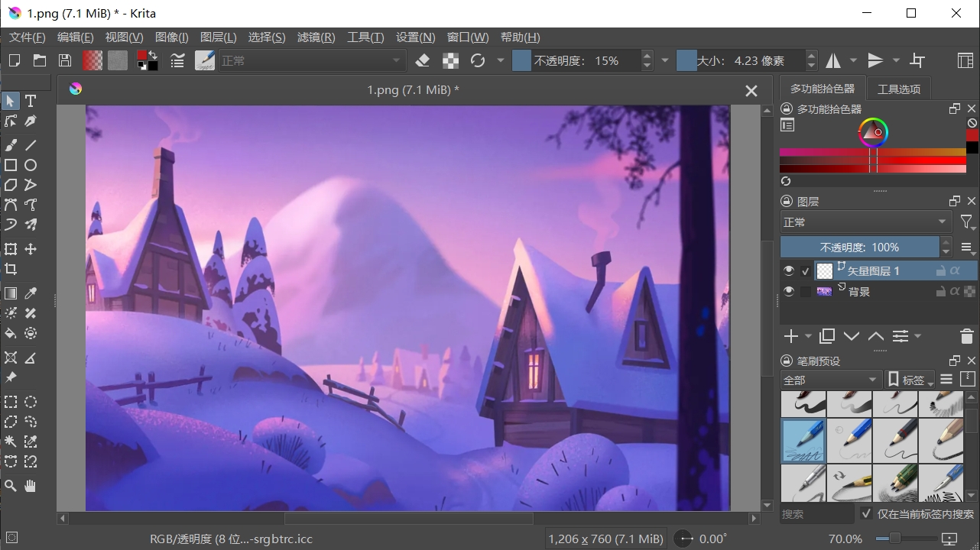Toggle horizontal mirror tool

(833, 60)
